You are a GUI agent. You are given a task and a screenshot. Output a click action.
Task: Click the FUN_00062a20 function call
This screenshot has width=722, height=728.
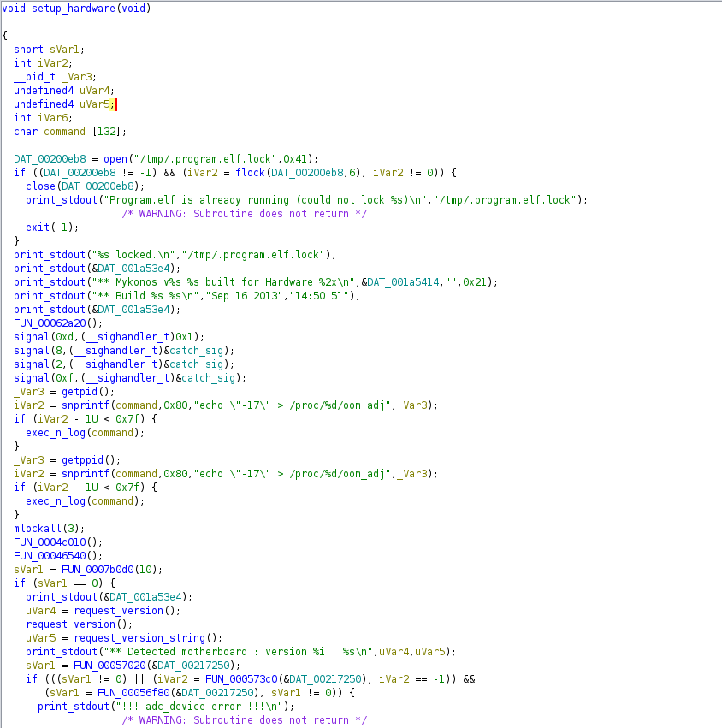pos(50,323)
